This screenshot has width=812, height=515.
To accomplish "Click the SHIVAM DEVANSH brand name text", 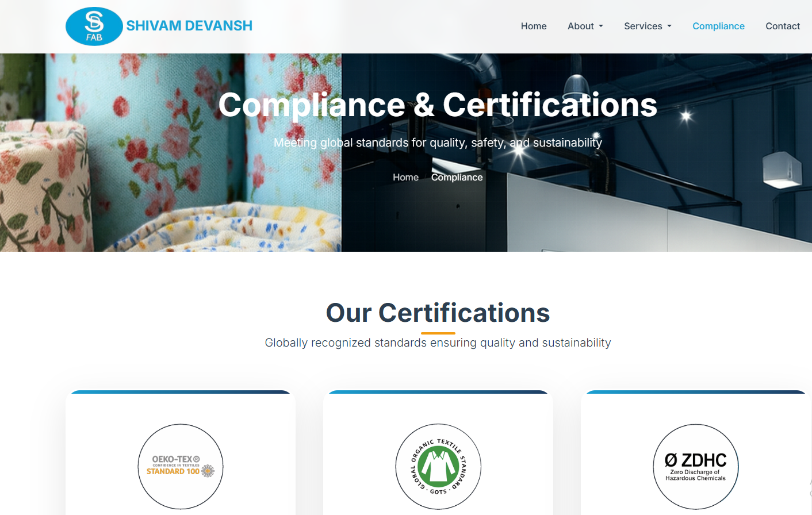I will [189, 26].
